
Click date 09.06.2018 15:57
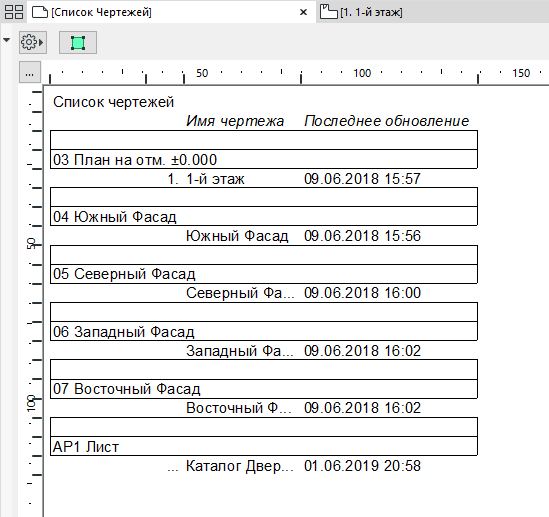click(x=362, y=179)
